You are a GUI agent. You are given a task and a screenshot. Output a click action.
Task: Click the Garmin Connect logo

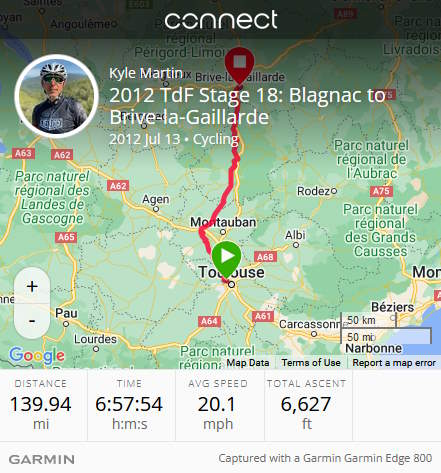[x=221, y=20]
